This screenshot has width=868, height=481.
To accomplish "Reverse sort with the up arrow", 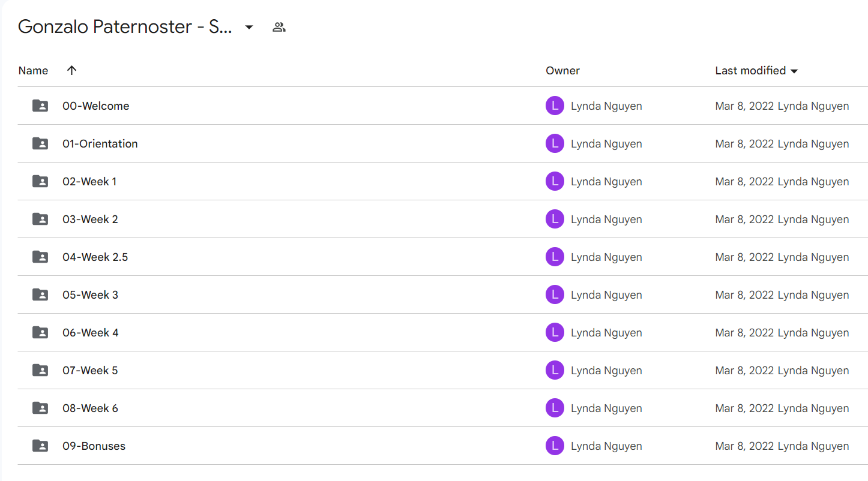I will point(72,70).
